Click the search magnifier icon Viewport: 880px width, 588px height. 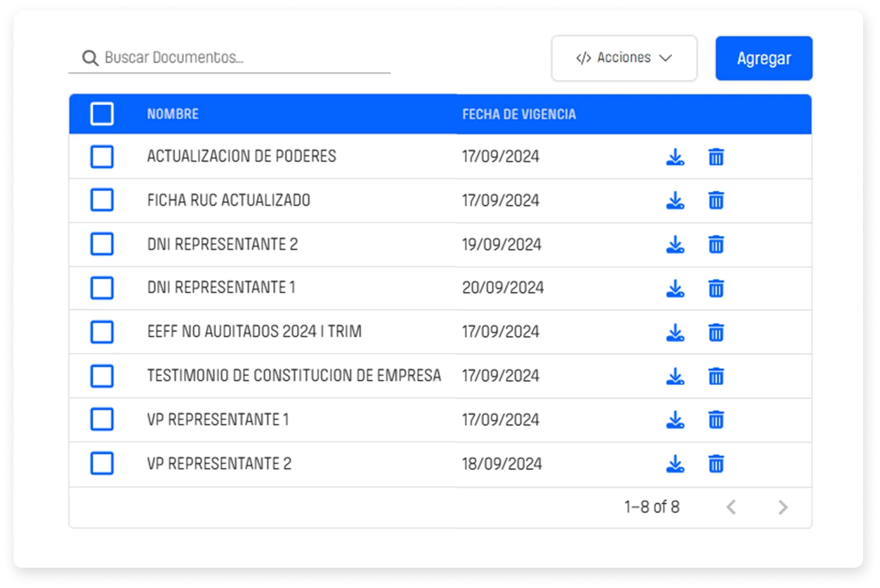[x=90, y=57]
